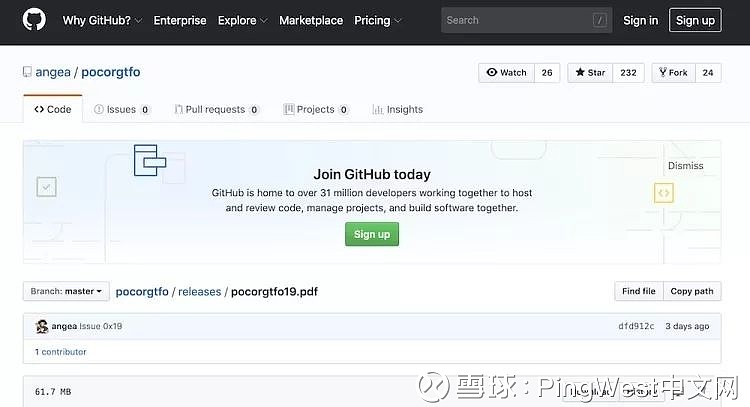View the 24 forks count
The height and width of the screenshot is (407, 750).
pyautogui.click(x=708, y=73)
